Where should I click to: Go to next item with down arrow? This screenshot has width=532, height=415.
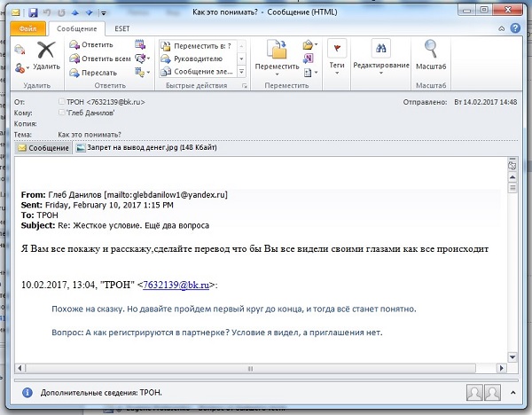90,13
